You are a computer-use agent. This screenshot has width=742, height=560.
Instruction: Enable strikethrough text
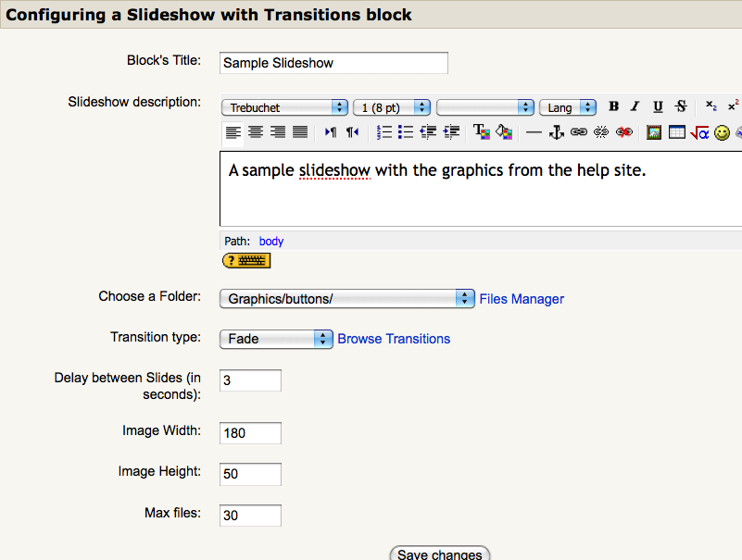[x=679, y=106]
